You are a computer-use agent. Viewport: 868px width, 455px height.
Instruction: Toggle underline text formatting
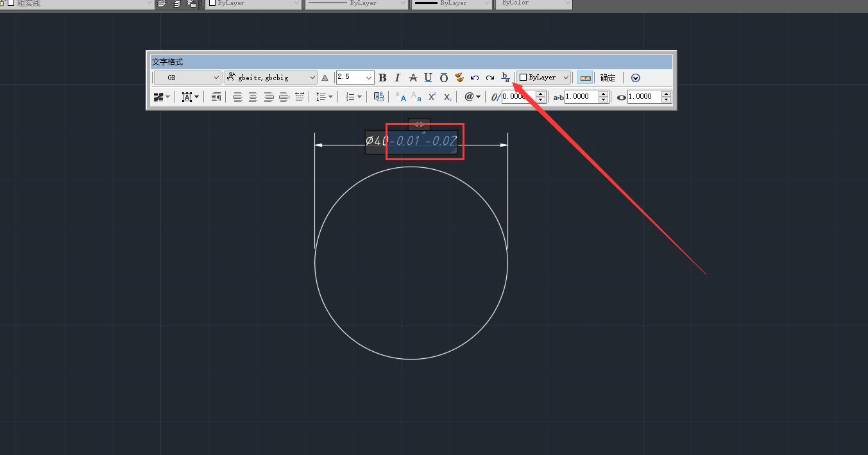[428, 78]
